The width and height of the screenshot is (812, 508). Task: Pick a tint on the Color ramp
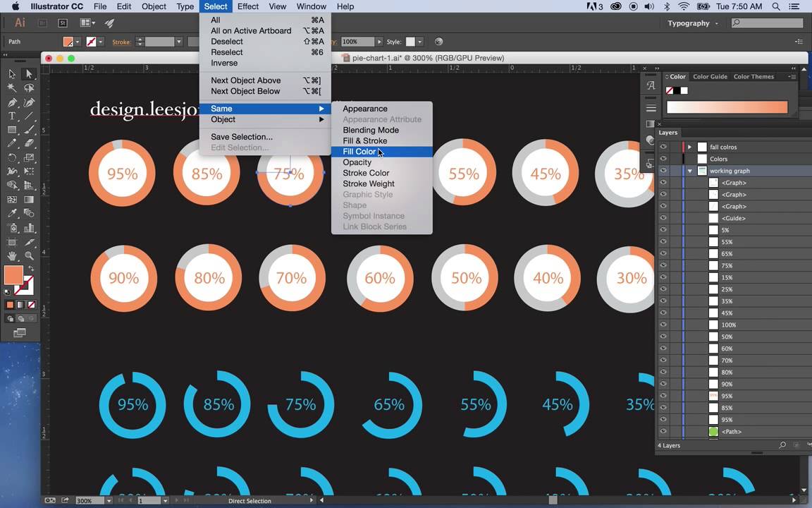coord(727,107)
